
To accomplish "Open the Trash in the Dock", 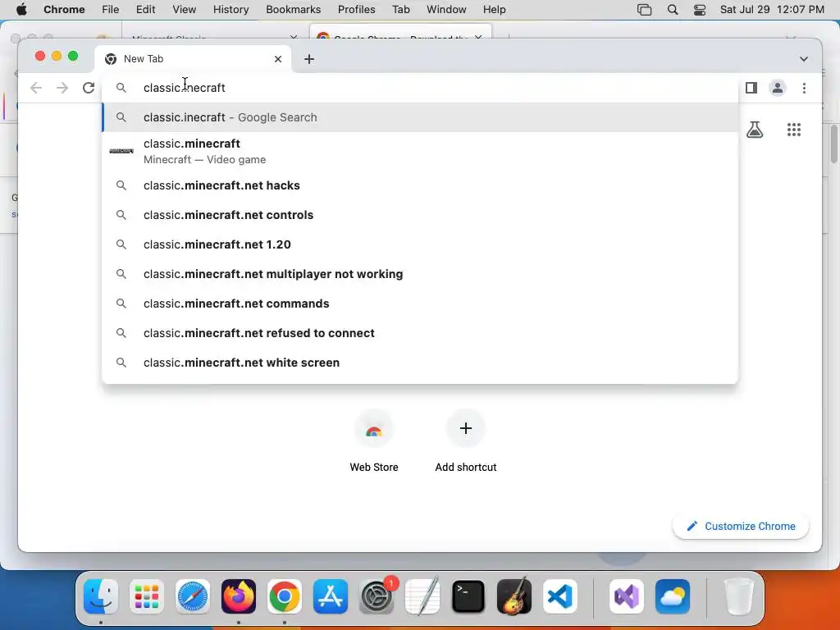I will 739,596.
